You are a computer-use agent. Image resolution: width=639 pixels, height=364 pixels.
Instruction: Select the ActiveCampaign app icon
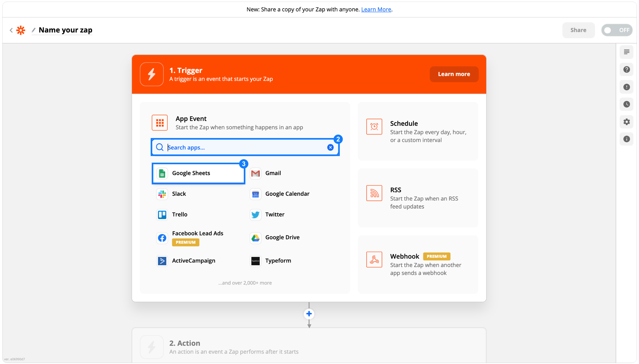click(162, 261)
